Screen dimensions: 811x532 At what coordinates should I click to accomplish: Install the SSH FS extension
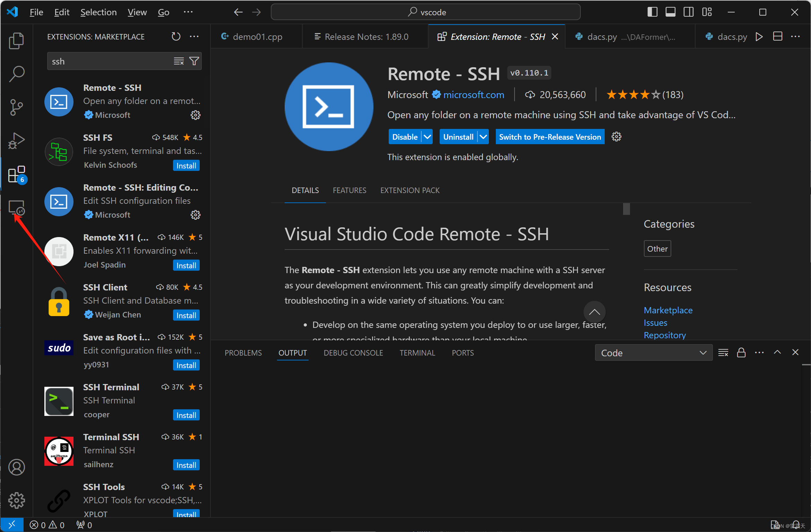tap(186, 166)
